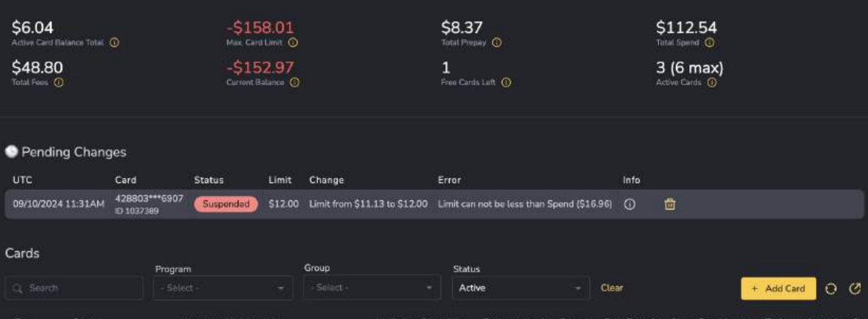Viewport: 868px width, 319px height.
Task: Click info icon beside Max. Card Limit
Action: 293,43
